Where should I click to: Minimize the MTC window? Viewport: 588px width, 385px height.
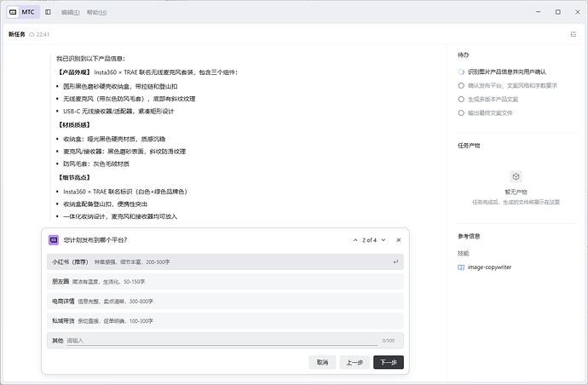539,12
